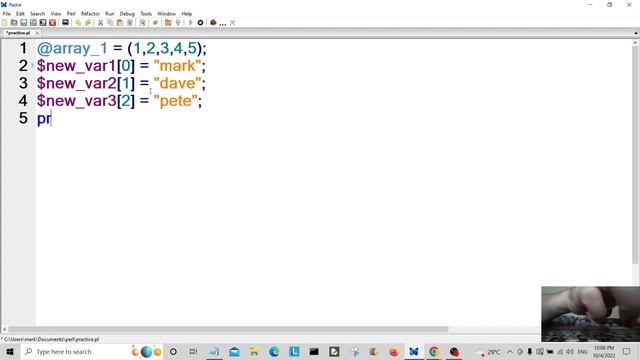Click line number 5 in the margin
Screen dimensions: 640x360
23,118
